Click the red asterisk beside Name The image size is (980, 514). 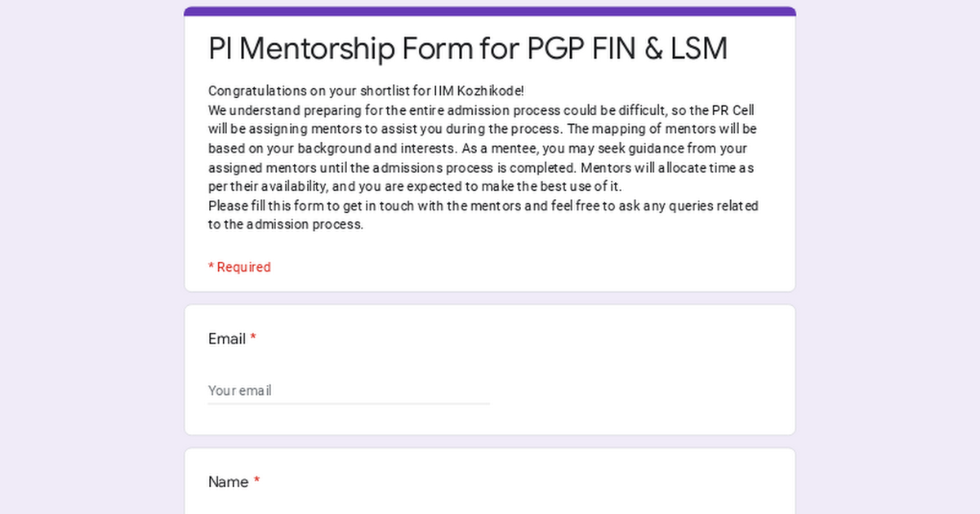click(256, 482)
